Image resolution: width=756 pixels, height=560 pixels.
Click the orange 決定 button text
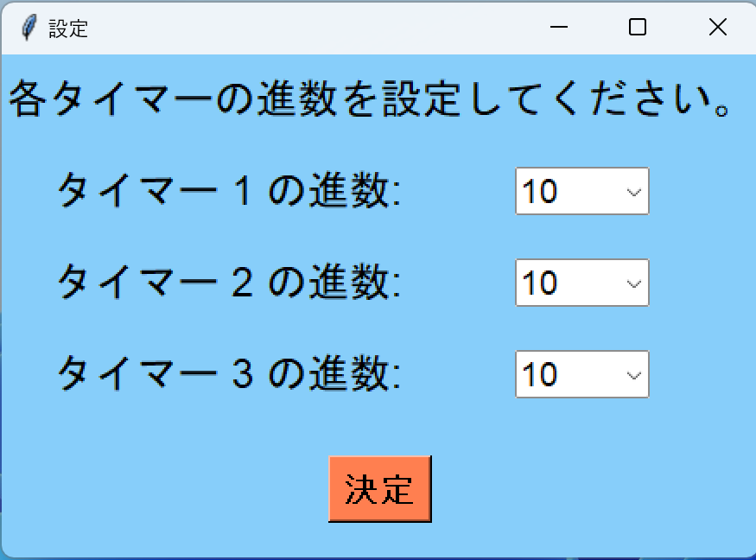pyautogui.click(x=378, y=488)
